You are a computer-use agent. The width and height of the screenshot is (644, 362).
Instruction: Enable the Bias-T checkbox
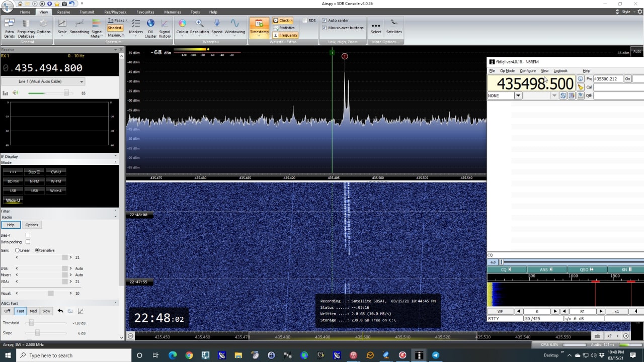click(28, 235)
